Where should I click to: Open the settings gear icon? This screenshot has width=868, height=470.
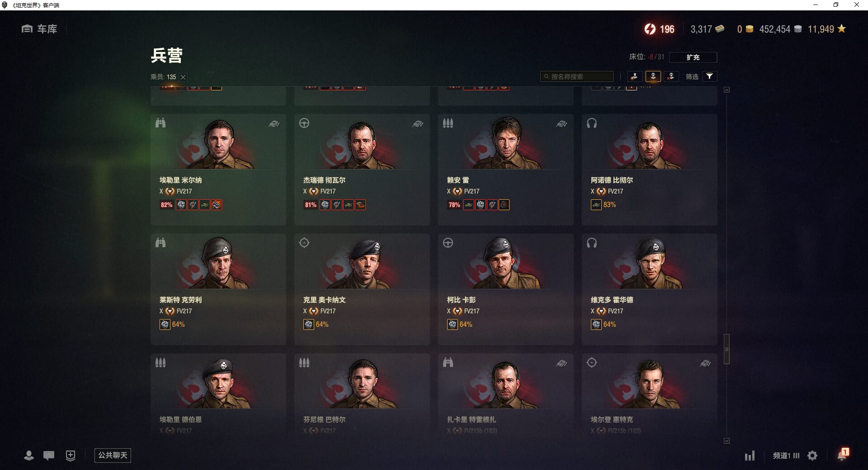click(812, 456)
